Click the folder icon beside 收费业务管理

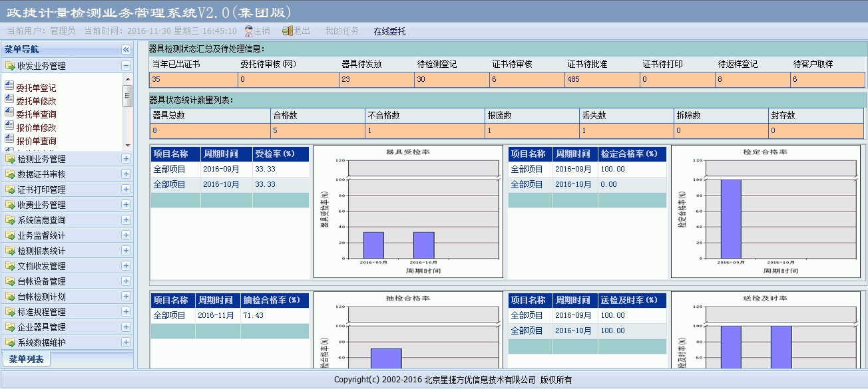10,205
